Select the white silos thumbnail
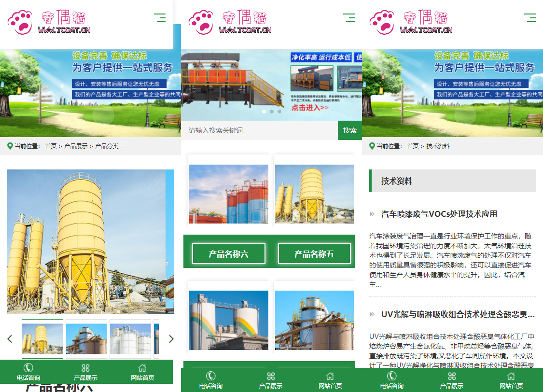 (130, 339)
